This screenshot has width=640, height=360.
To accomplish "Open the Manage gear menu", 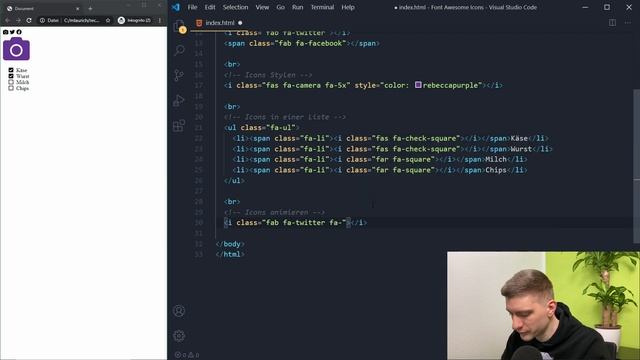I will (x=179, y=336).
